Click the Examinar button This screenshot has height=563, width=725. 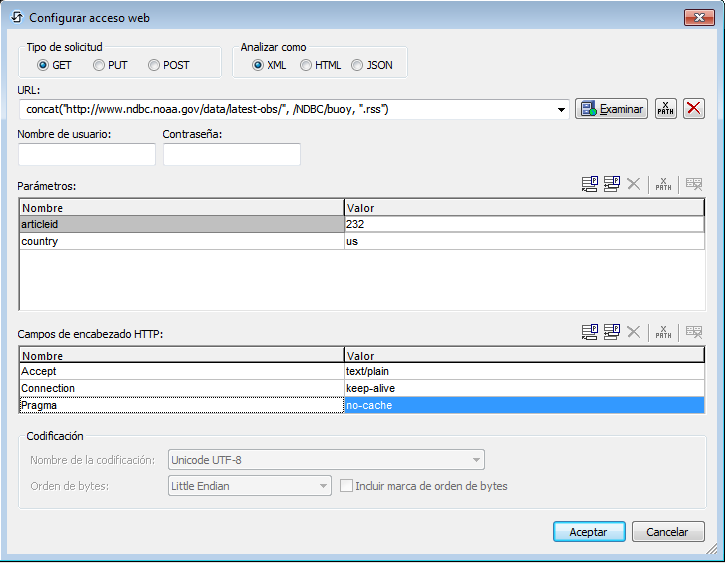click(611, 109)
